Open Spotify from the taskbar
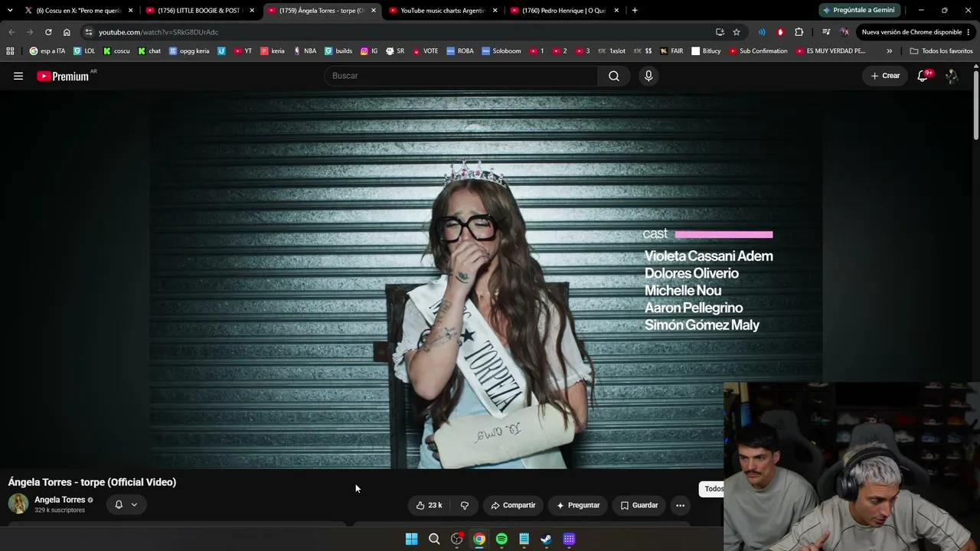Screen dimensions: 980x551 (x=501, y=539)
